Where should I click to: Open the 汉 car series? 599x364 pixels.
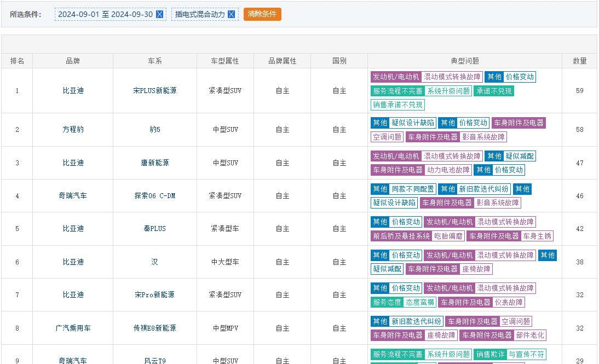[x=155, y=262]
